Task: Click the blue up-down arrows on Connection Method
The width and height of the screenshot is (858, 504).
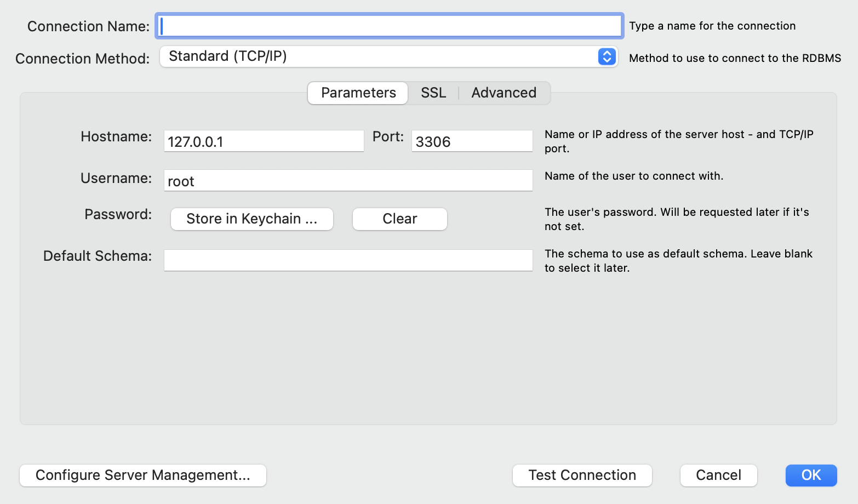Action: point(607,56)
